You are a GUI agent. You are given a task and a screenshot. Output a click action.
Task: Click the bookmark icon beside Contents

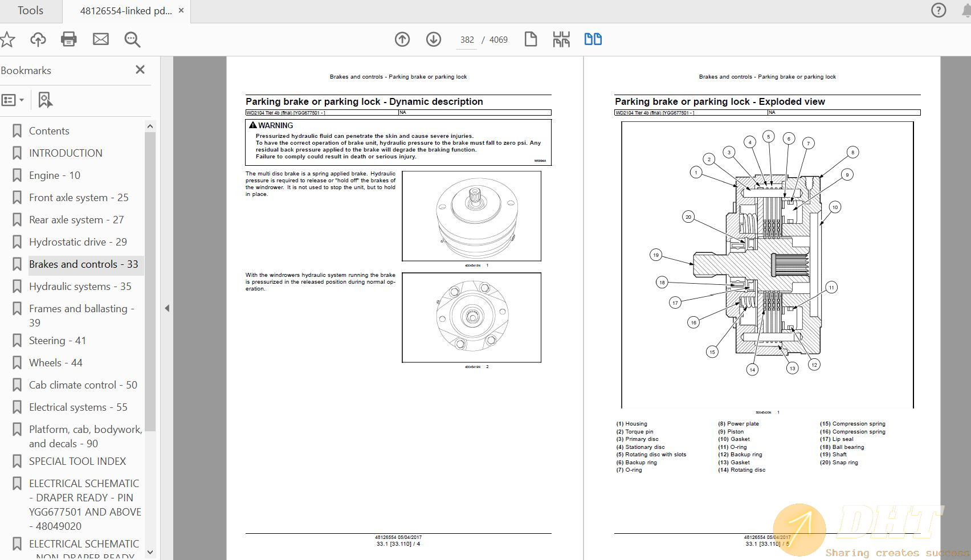(17, 131)
